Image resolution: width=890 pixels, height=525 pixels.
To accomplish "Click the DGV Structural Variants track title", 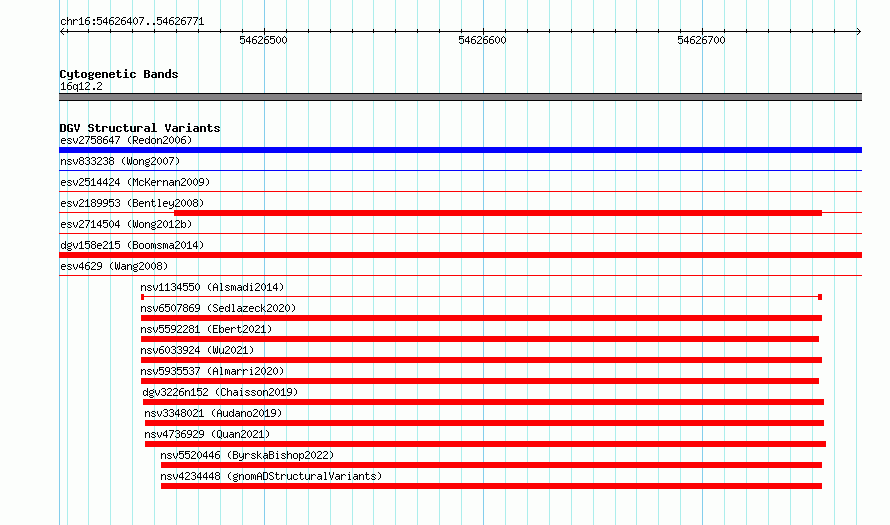I will pyautogui.click(x=140, y=128).
